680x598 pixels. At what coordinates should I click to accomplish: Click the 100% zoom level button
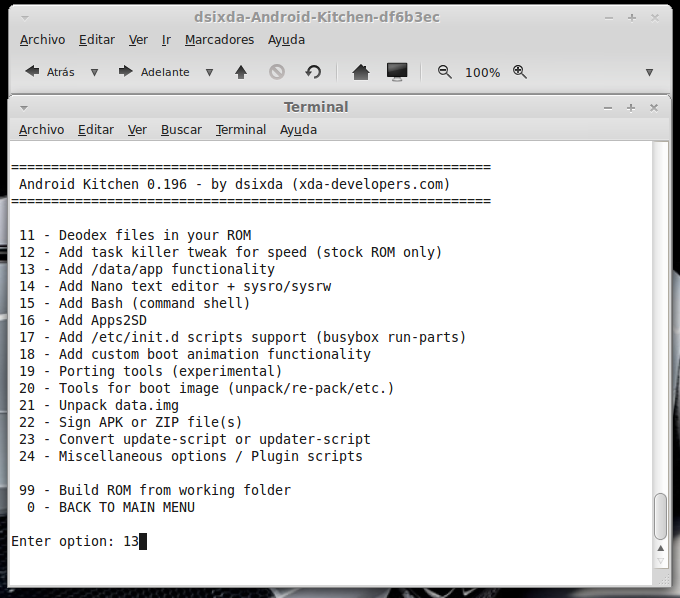click(x=482, y=72)
